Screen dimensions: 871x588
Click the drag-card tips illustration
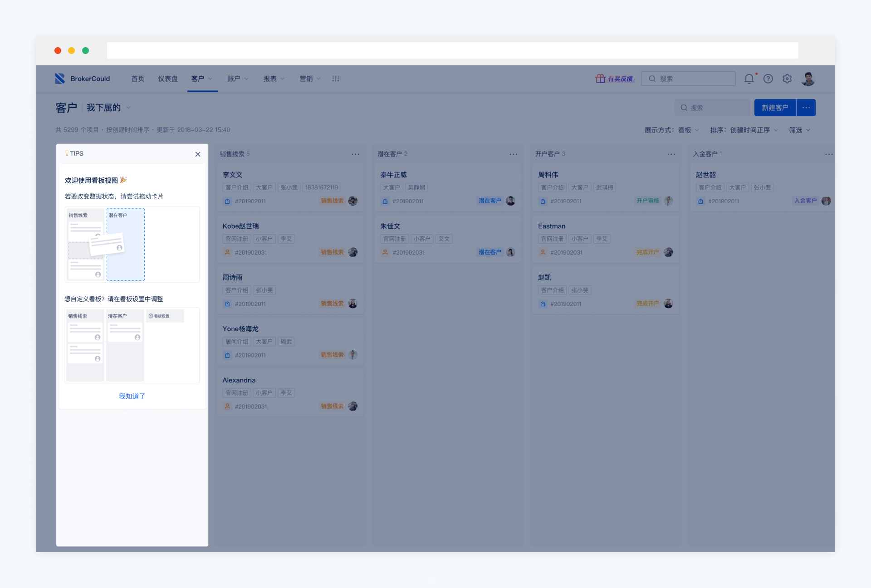132,245
